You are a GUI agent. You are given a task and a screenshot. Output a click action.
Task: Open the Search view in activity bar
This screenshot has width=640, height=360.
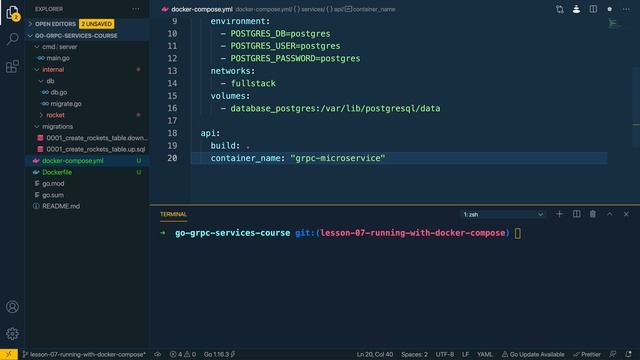click(x=12, y=39)
